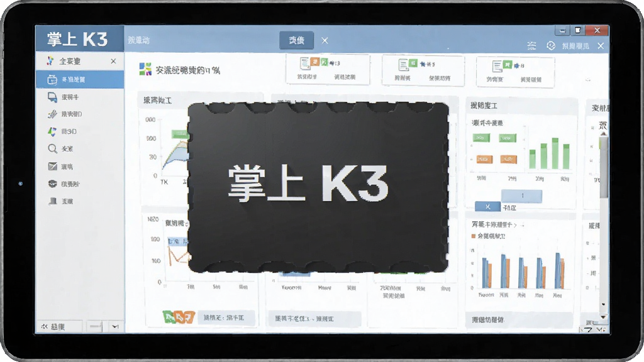Viewport: 644px width, 362px height.
Task: Open the list filter icon in header
Action: coord(532,45)
